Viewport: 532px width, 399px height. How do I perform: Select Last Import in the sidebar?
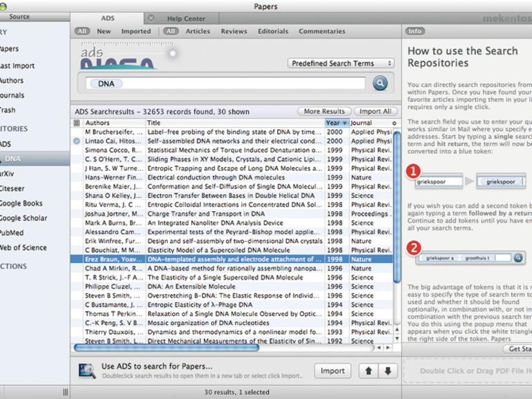(x=17, y=66)
